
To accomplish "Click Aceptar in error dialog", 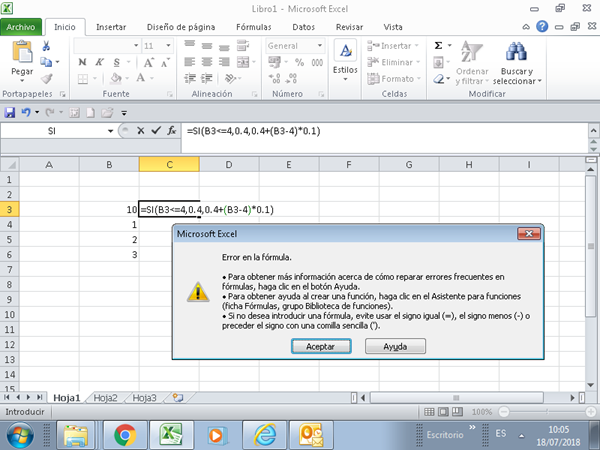I will tap(321, 346).
